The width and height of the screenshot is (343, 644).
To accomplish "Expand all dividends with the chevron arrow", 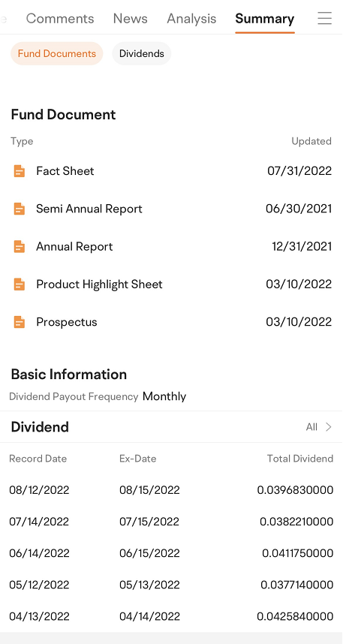I will 329,427.
